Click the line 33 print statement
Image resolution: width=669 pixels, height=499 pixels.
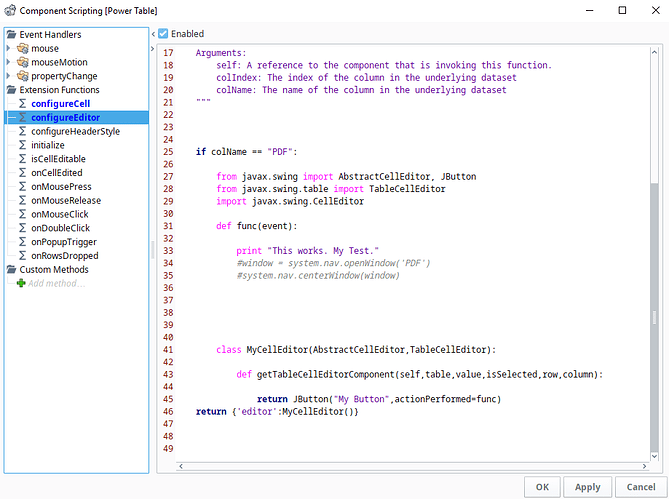(307, 251)
